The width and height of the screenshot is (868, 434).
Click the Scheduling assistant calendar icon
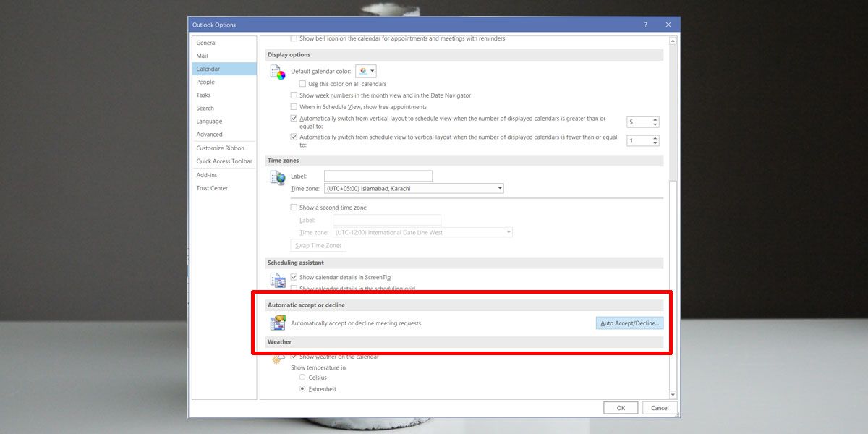(x=278, y=280)
